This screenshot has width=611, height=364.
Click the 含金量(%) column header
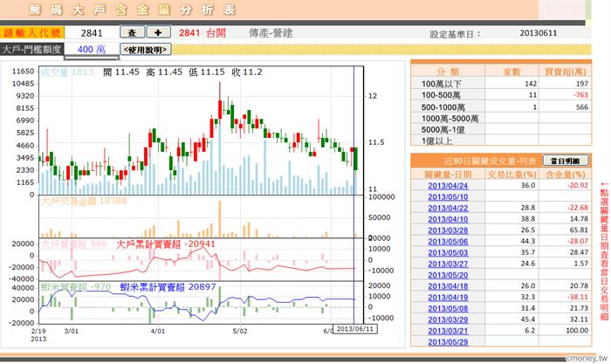point(566,175)
